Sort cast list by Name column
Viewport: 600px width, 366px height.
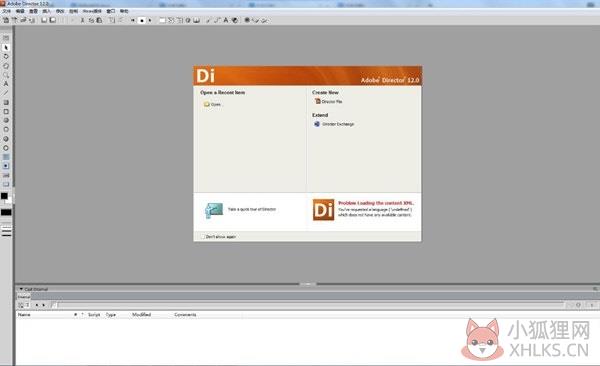(24, 315)
